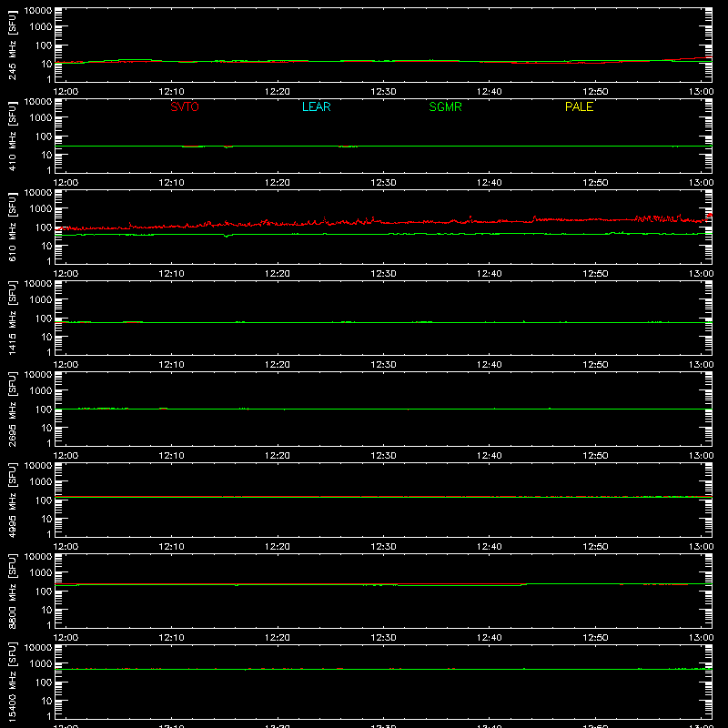The height and width of the screenshot is (728, 728).
Task: Select the 15400 MHz [SFU] axis title
Action: tap(13, 682)
